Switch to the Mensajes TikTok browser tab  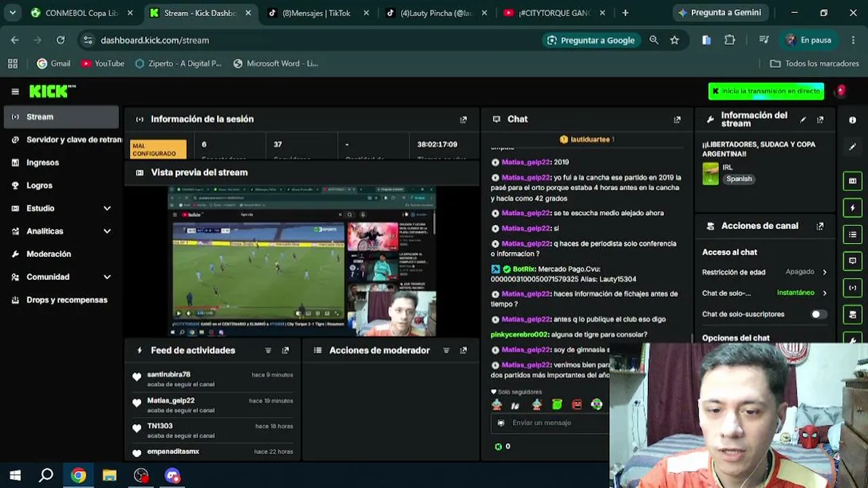[x=318, y=13]
